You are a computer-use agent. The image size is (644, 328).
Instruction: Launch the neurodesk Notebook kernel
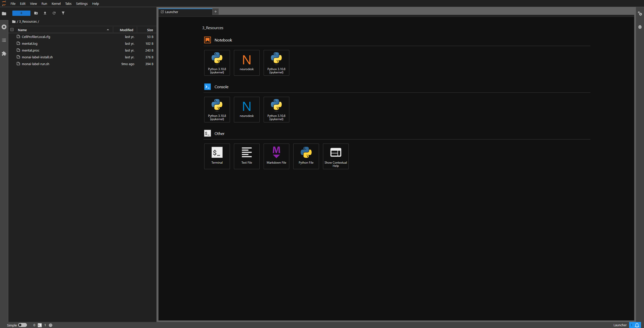click(247, 63)
